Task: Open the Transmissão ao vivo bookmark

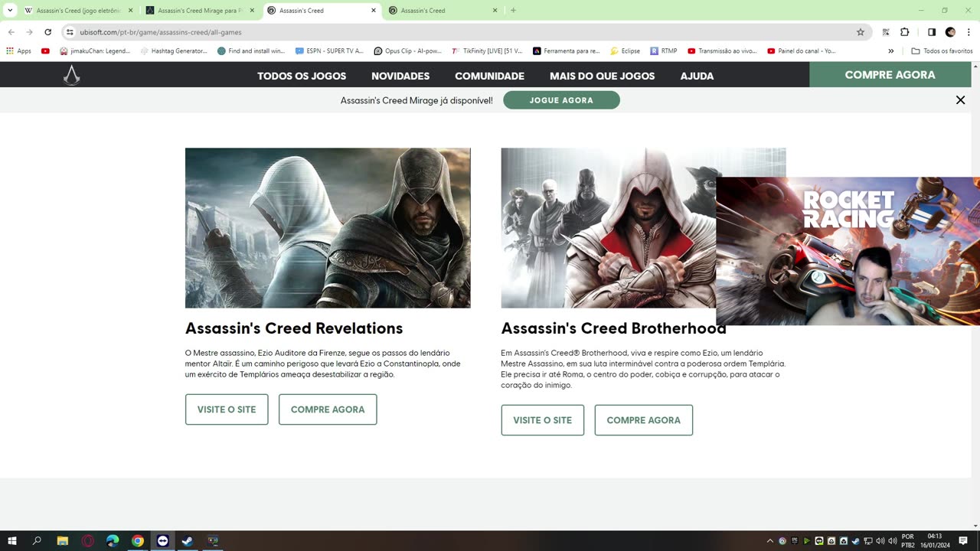Action: 722,51
